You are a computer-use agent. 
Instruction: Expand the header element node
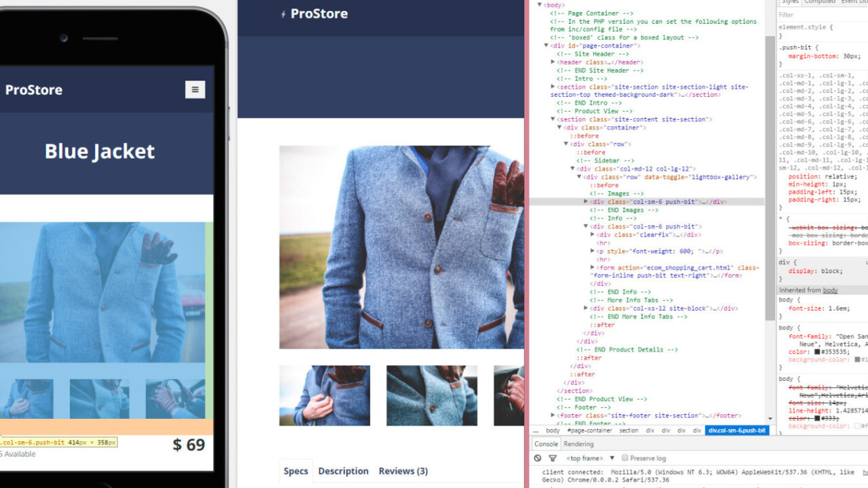[553, 62]
